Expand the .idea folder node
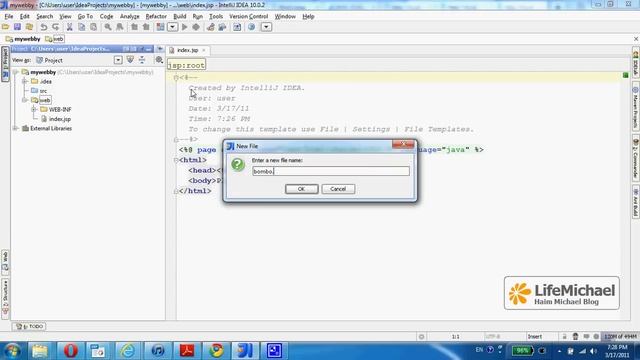This screenshot has width=640, height=360. click(x=25, y=82)
